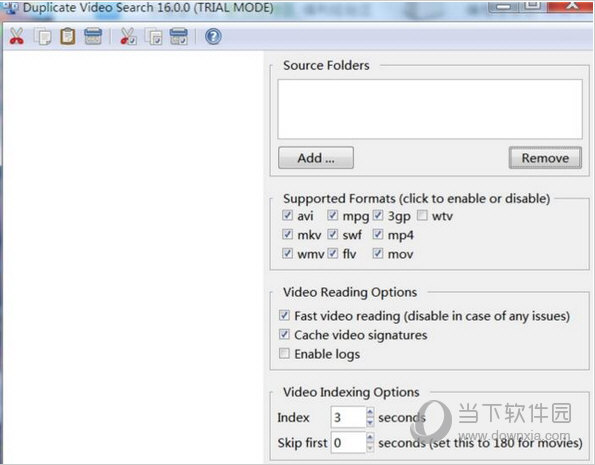This screenshot has height=465, width=595.
Task: Enable the wtv format checkbox
Action: (x=422, y=216)
